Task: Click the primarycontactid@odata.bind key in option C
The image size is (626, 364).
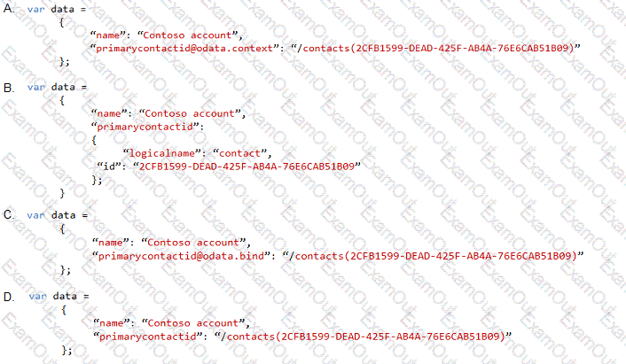Action: 181,256
